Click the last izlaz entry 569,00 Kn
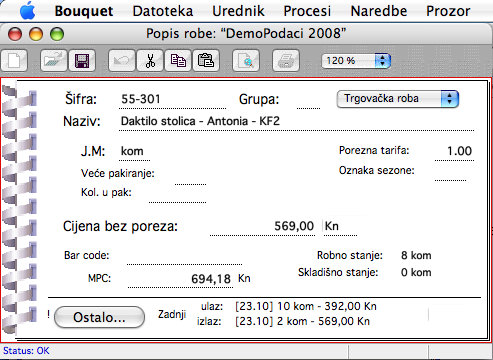 (302, 321)
